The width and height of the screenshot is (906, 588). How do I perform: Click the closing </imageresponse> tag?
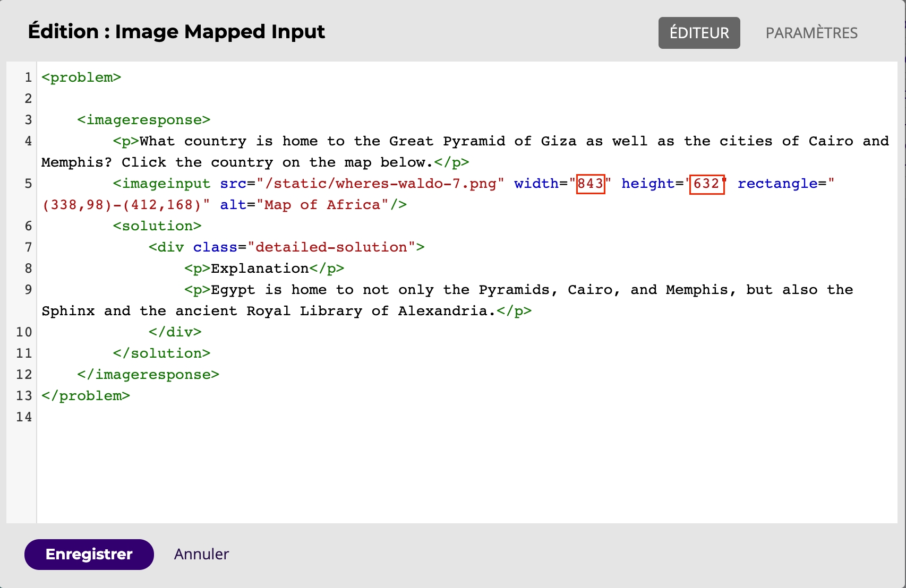[148, 375]
